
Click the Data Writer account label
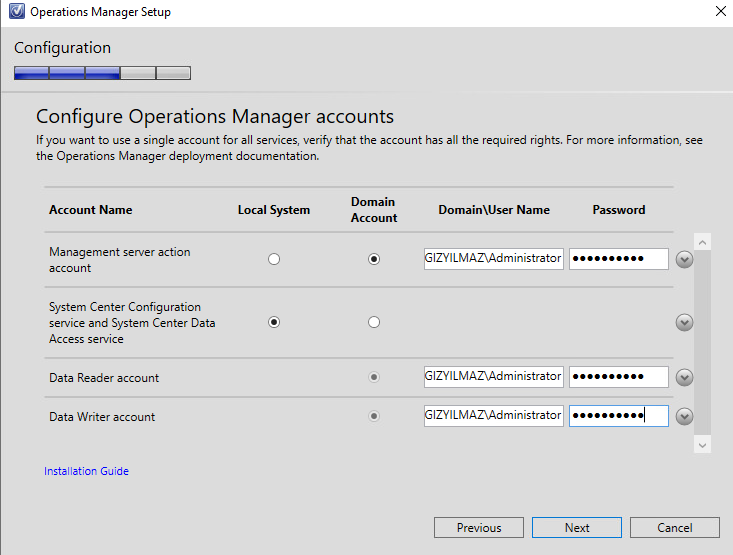(102, 417)
